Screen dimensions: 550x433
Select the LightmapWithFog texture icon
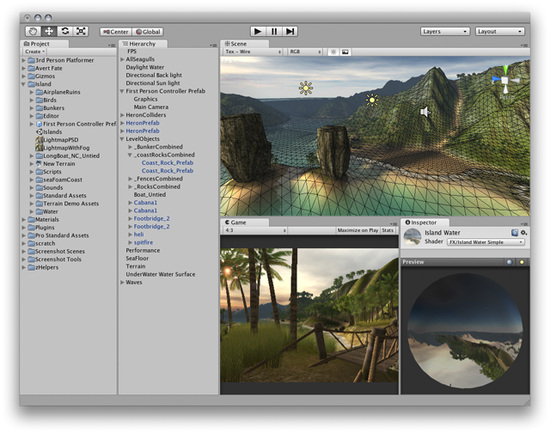pyautogui.click(x=39, y=148)
